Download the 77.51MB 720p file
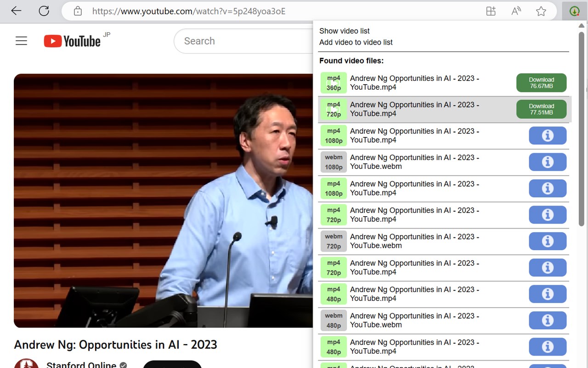The height and width of the screenshot is (368, 588). coord(541,109)
